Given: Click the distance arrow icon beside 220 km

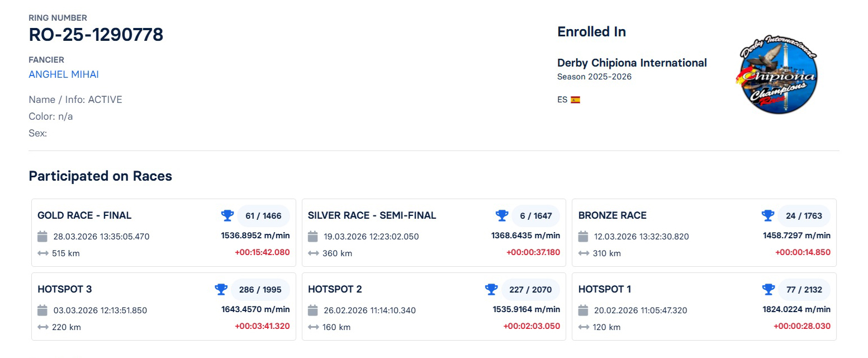Looking at the screenshot, I should (42, 327).
